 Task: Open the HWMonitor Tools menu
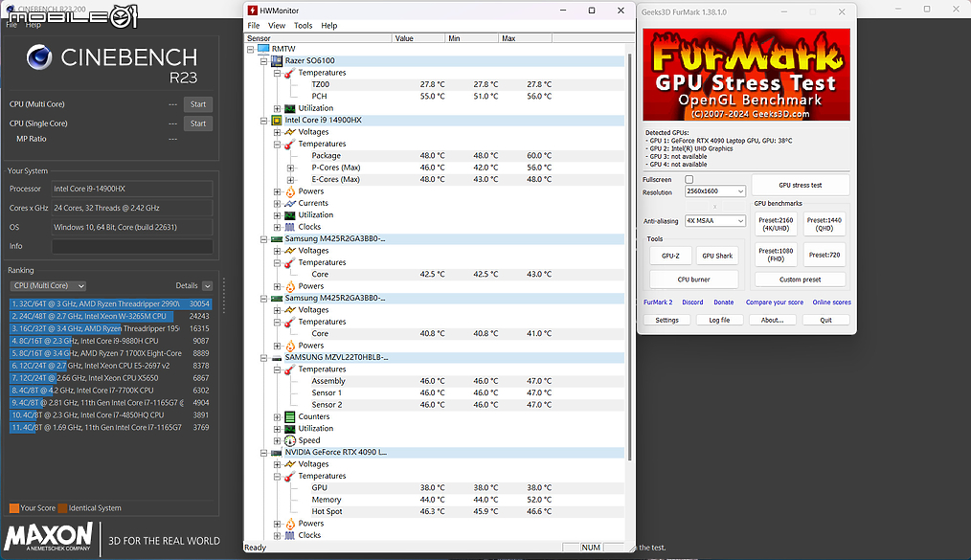coord(303,26)
